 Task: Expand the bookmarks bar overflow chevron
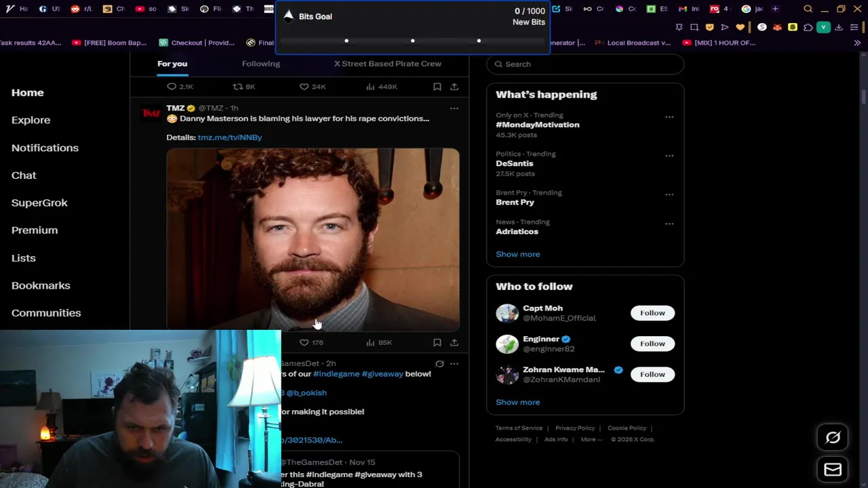pyautogui.click(x=857, y=43)
